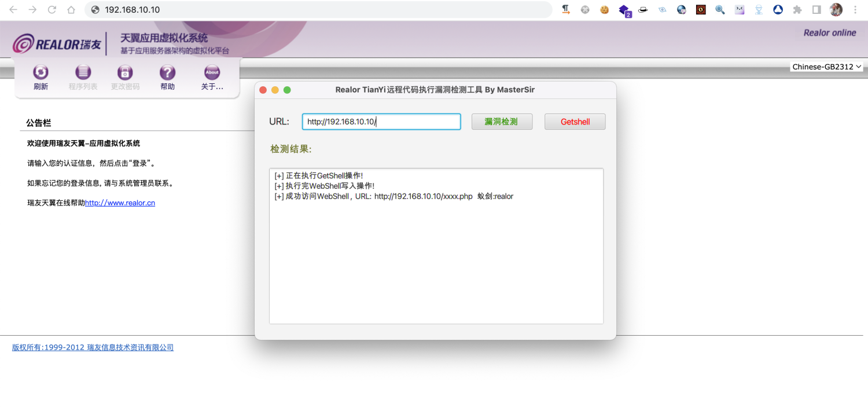The image size is (868, 407).
Task: Open the 版权所有 瑞友信息技术资讯有限公司 link
Action: (93, 347)
